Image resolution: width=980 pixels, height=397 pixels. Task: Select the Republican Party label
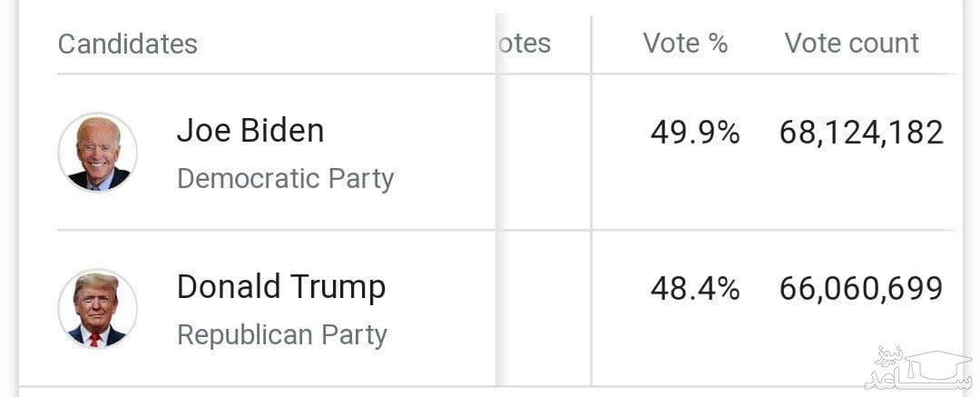point(281,334)
